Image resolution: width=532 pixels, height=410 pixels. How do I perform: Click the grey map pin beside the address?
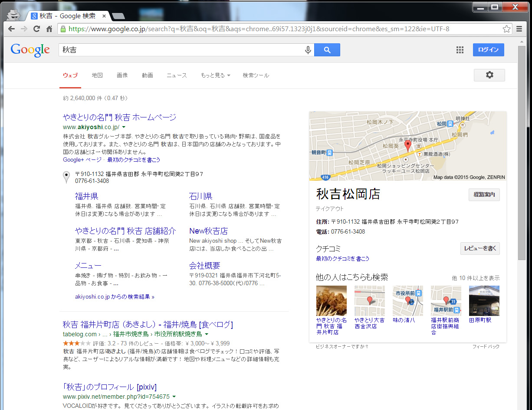(66, 177)
